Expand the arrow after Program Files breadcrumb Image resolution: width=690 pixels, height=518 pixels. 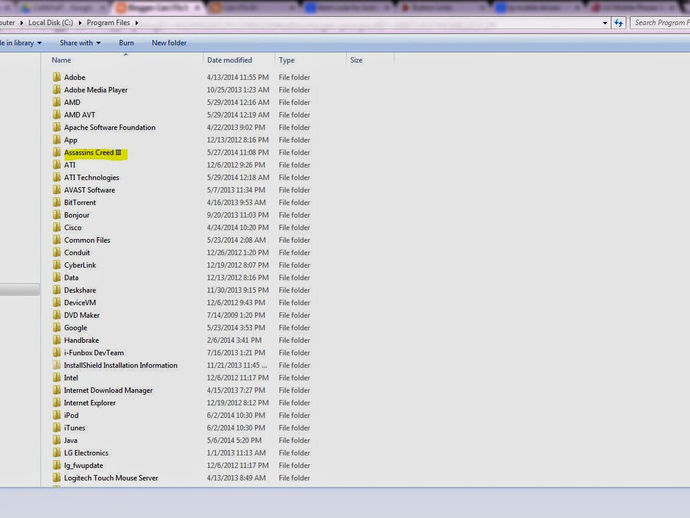click(x=136, y=23)
